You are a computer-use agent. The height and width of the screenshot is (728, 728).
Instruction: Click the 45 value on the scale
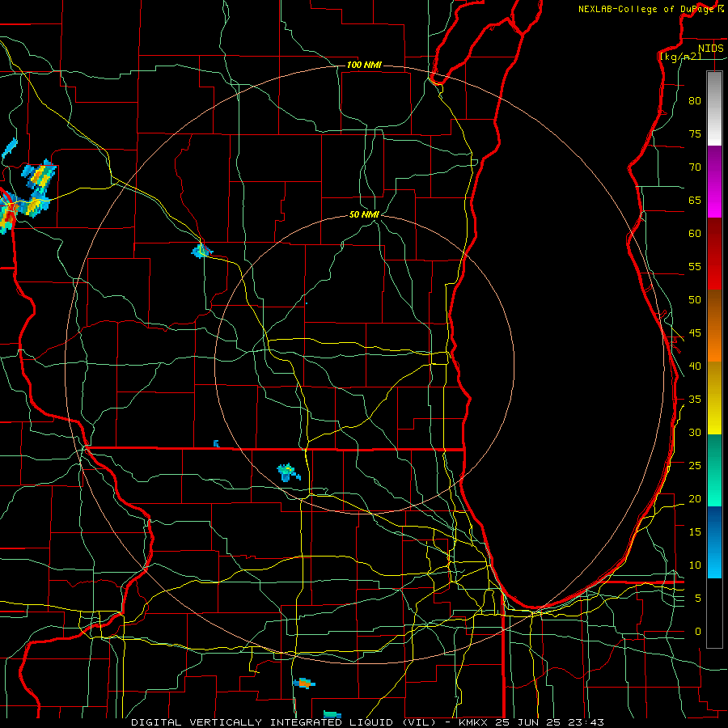[695, 333]
